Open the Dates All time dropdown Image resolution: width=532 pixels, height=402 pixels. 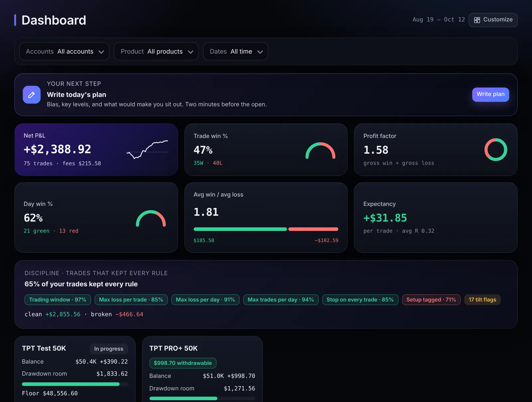coord(235,52)
